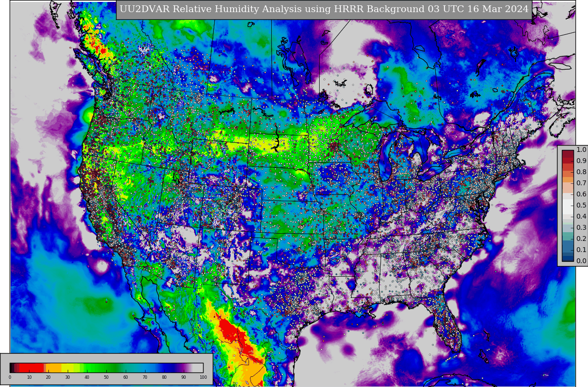Pick the teal swatch on the right legend
The width and height of the screenshot is (588, 387).
pyautogui.click(x=568, y=236)
